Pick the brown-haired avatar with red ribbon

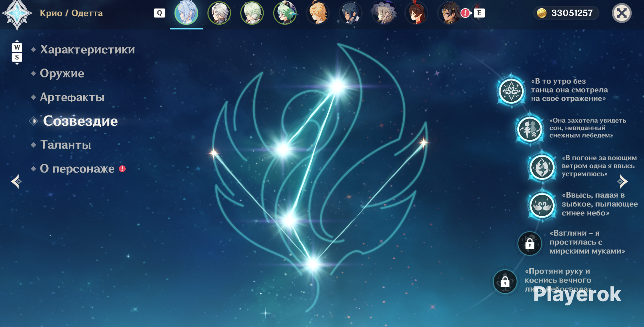coord(416,13)
